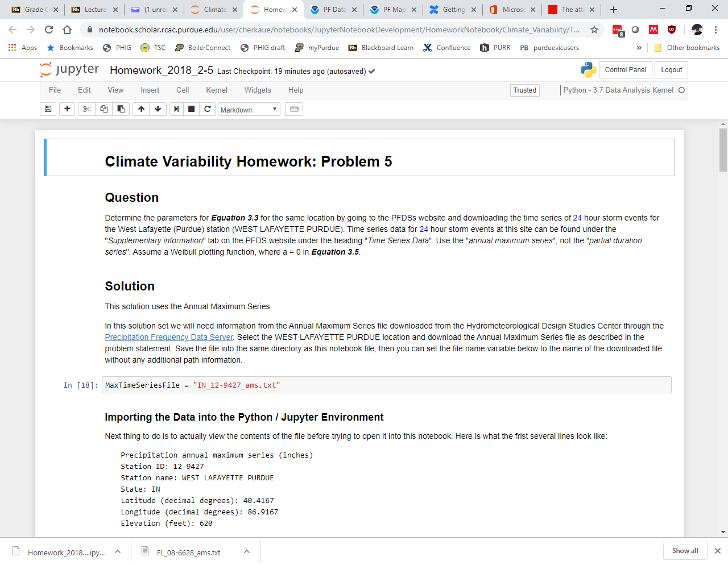
Task: Click the page vertical scrollbar thumb
Action: pos(723,150)
